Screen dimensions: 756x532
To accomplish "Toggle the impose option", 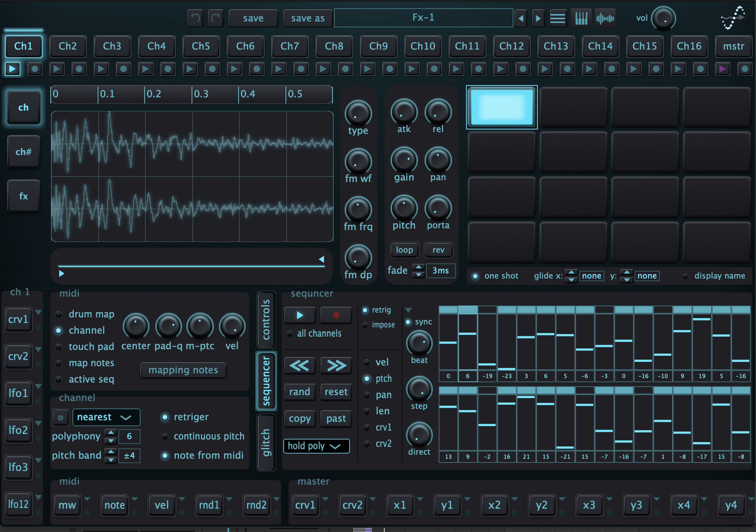I will pos(365,325).
